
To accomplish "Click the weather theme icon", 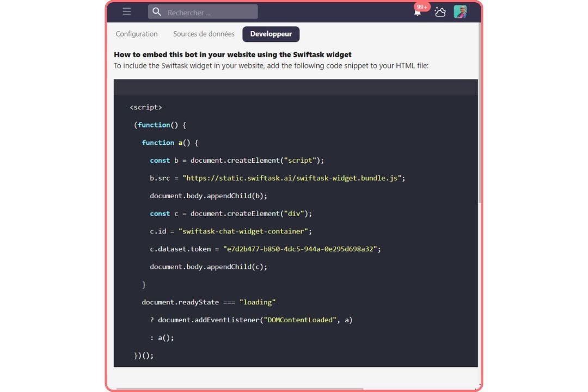I will pos(440,12).
